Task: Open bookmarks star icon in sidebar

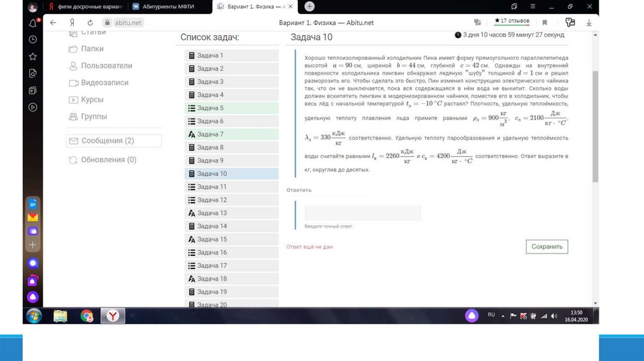Action: click(33, 56)
